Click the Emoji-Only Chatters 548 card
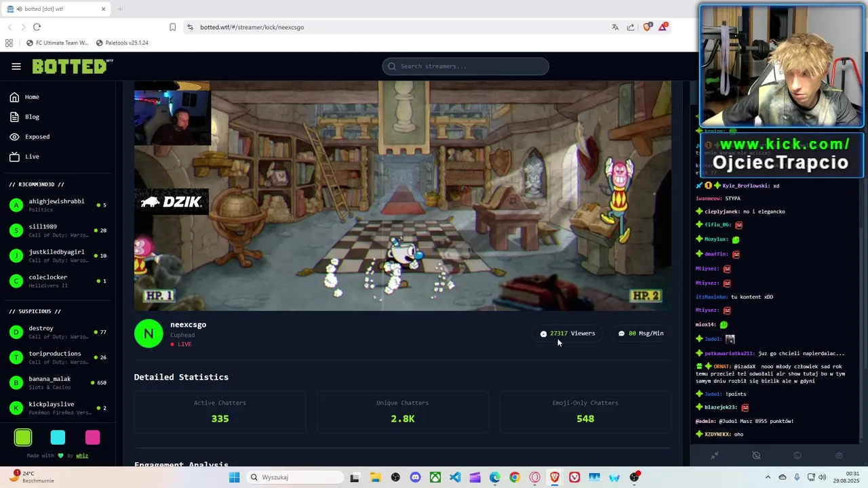Screen dimensions: 868x488 585,411
